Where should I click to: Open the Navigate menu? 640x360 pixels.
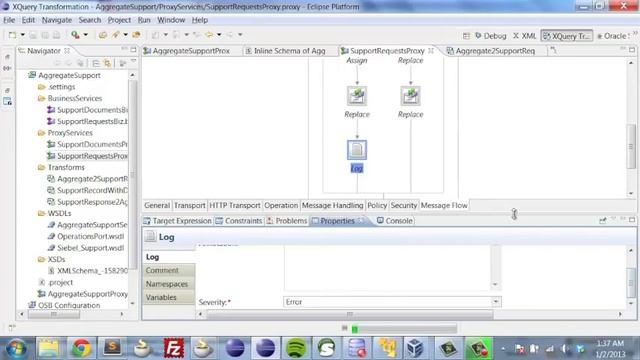tap(57, 20)
